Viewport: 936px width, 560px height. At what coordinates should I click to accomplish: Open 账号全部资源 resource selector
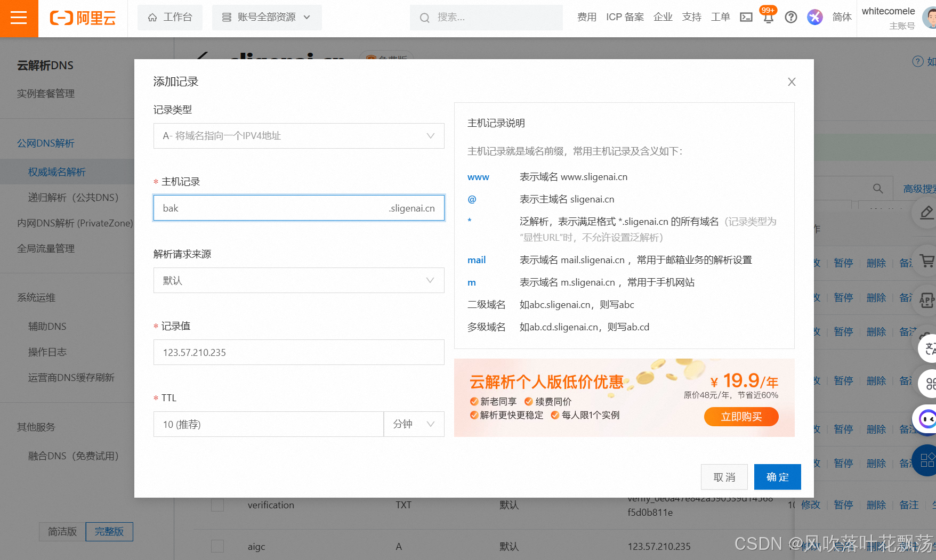pos(267,17)
